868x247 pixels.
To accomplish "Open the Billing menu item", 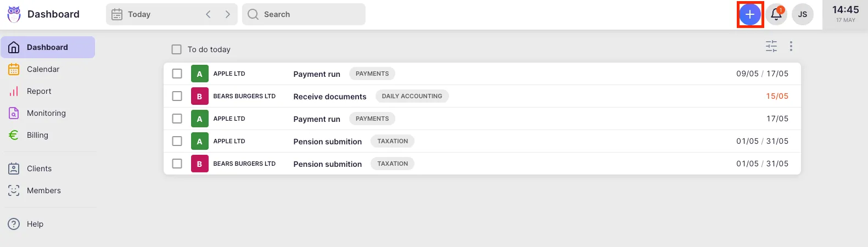I will 48,135.
